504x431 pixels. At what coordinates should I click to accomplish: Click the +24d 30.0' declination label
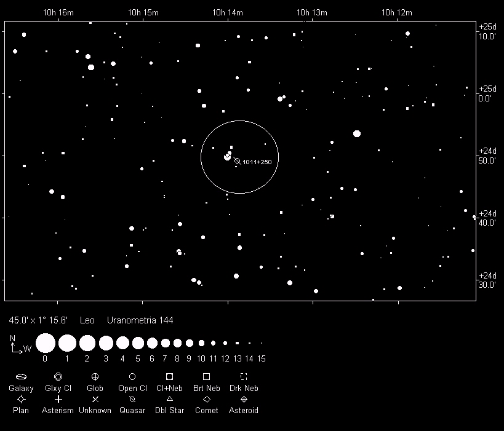click(x=487, y=280)
